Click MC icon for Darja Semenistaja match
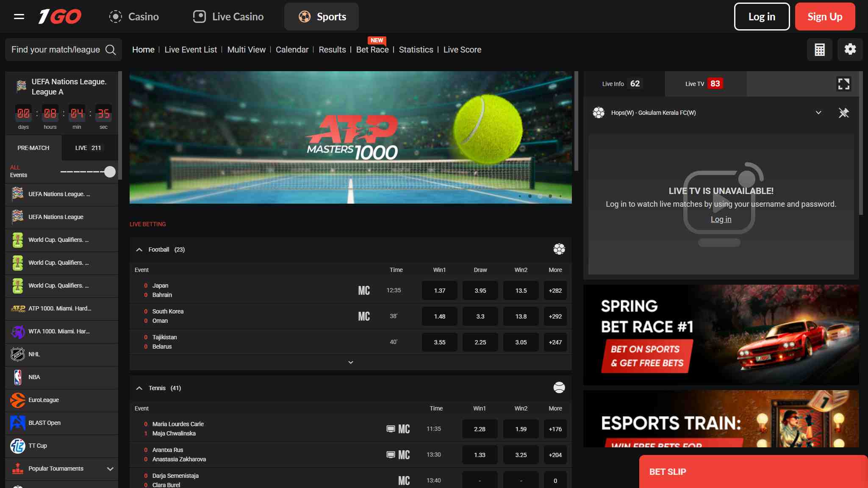 pos(404,481)
